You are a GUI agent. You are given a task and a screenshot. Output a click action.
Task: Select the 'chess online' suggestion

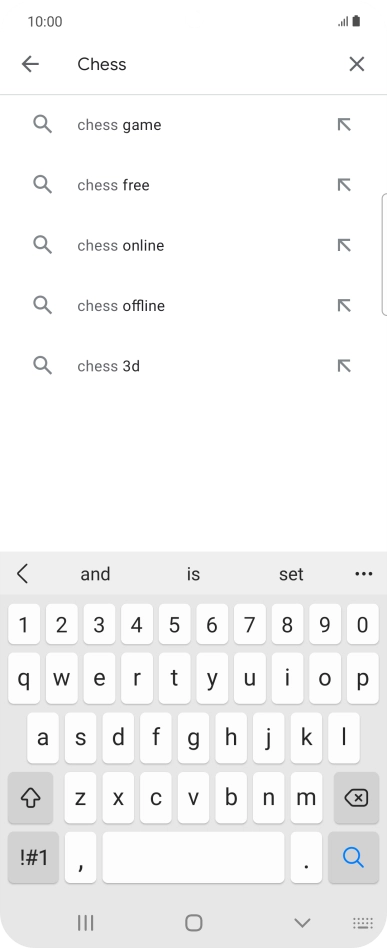[194, 245]
